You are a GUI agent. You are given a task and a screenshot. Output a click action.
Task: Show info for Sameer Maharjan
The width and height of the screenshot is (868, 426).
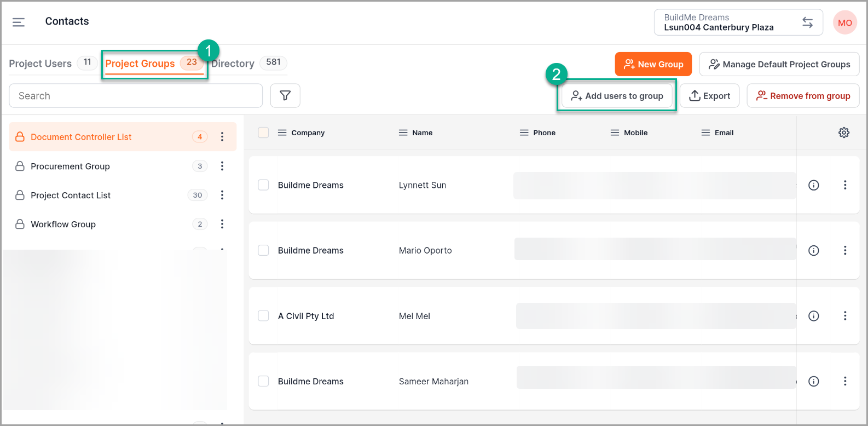coord(814,381)
